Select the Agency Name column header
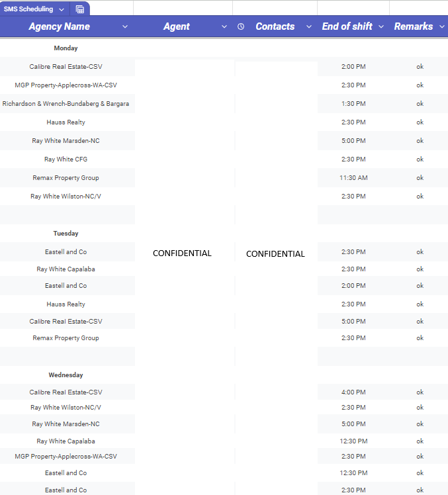The height and width of the screenshot is (495, 448). (x=60, y=26)
